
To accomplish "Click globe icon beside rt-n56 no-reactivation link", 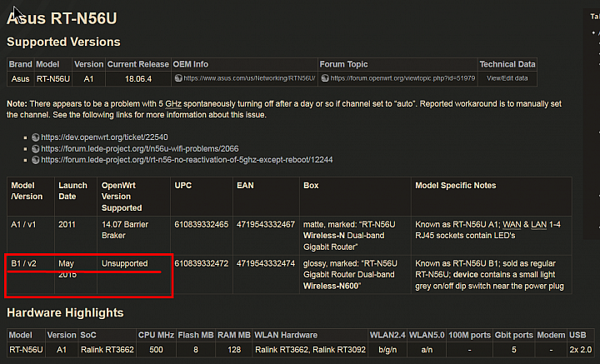I will pos(36,160).
